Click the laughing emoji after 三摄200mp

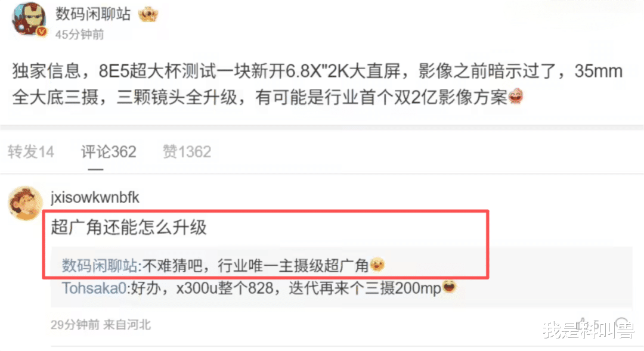(x=449, y=287)
